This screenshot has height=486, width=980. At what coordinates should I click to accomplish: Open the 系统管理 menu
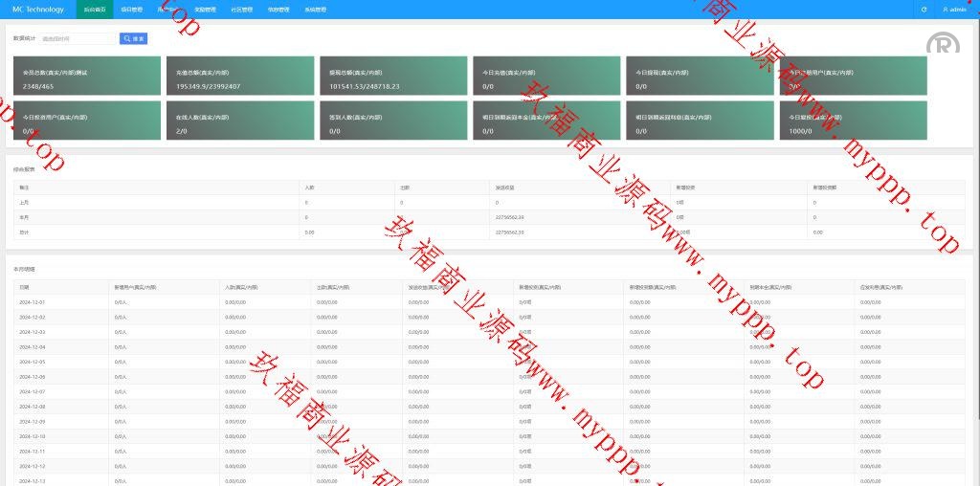pyautogui.click(x=315, y=10)
